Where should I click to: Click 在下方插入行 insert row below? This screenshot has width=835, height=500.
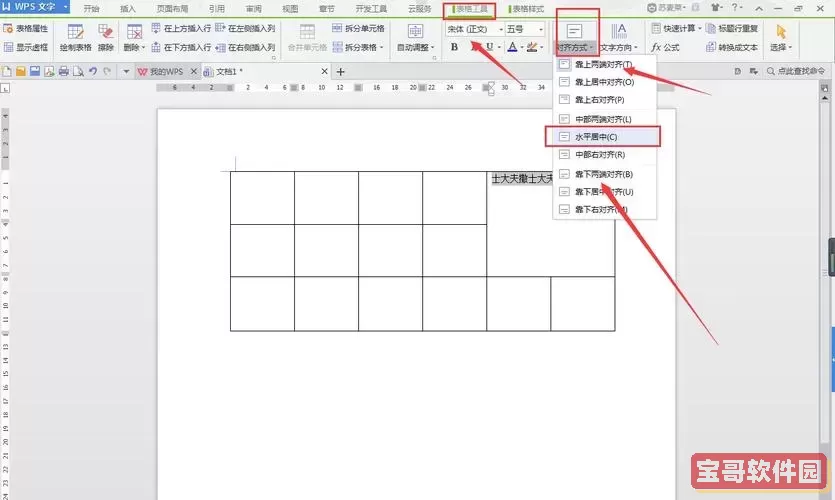tap(181, 47)
